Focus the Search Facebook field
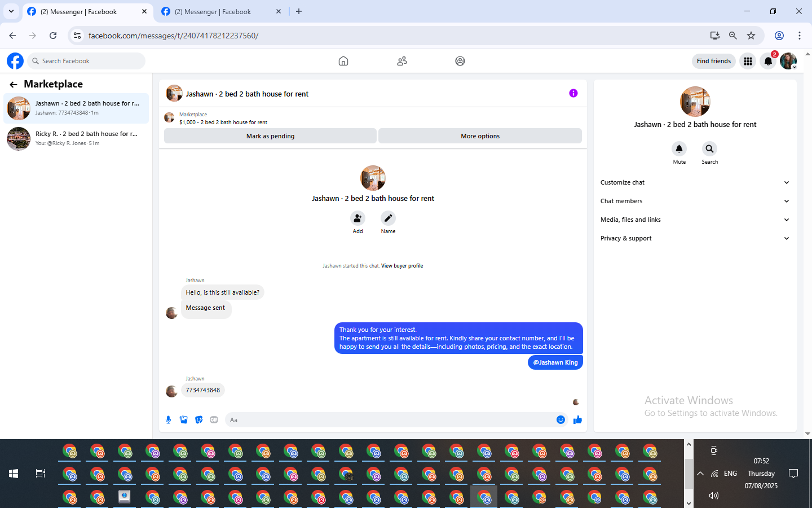The height and width of the screenshot is (508, 812). 86,61
